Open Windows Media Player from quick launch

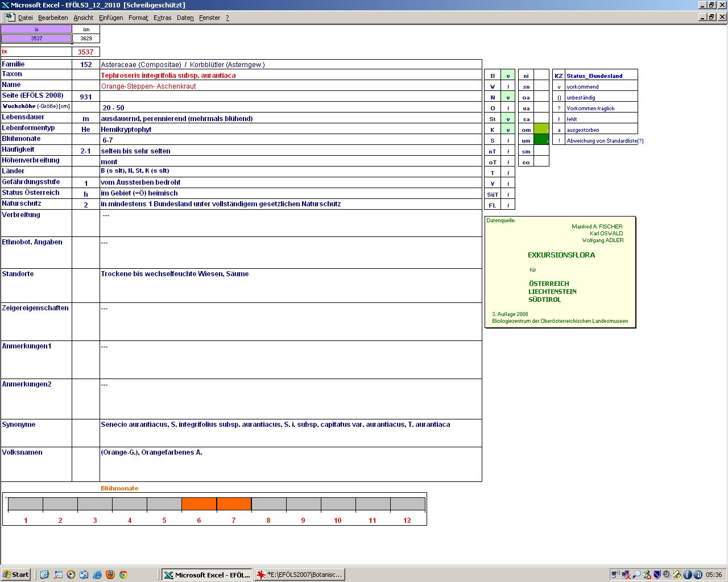[71, 575]
